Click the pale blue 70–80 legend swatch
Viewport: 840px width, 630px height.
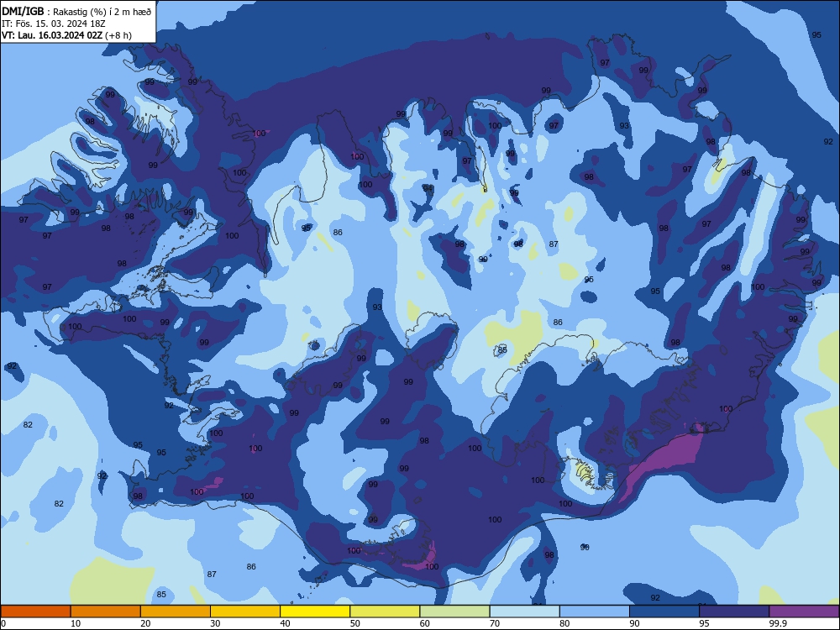tap(524, 612)
